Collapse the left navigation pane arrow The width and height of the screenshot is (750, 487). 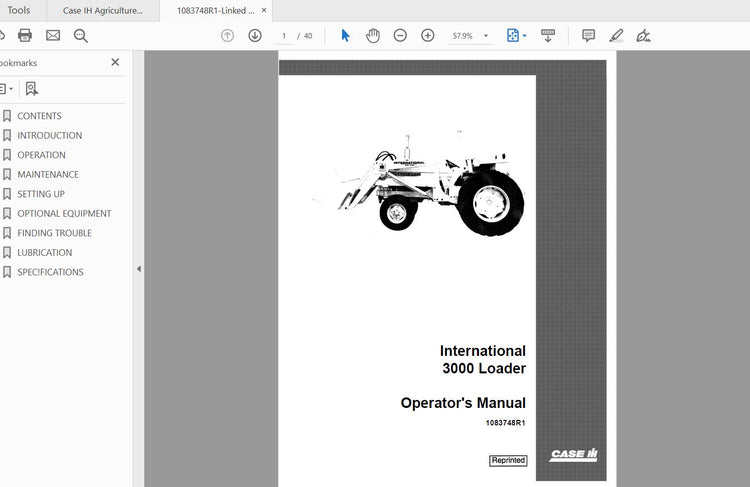pos(139,269)
